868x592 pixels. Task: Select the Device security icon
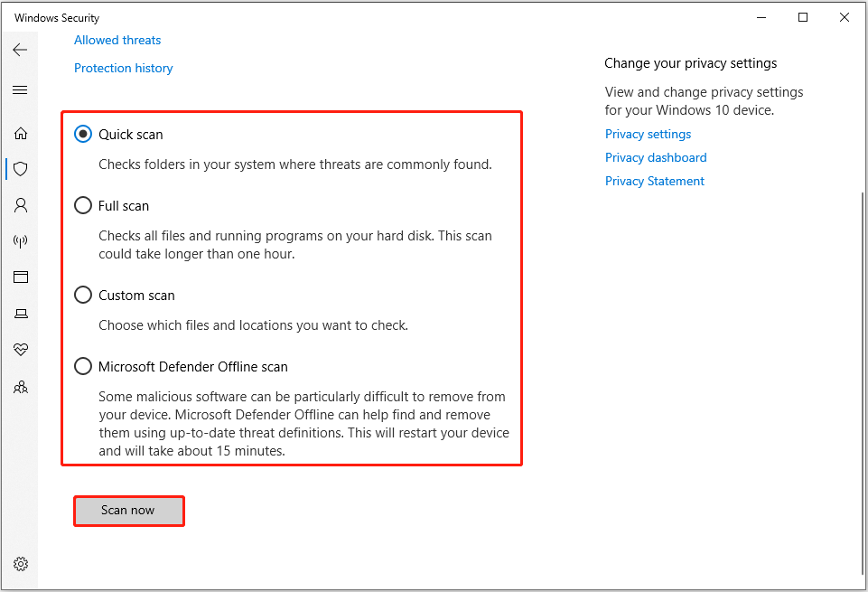[20, 313]
